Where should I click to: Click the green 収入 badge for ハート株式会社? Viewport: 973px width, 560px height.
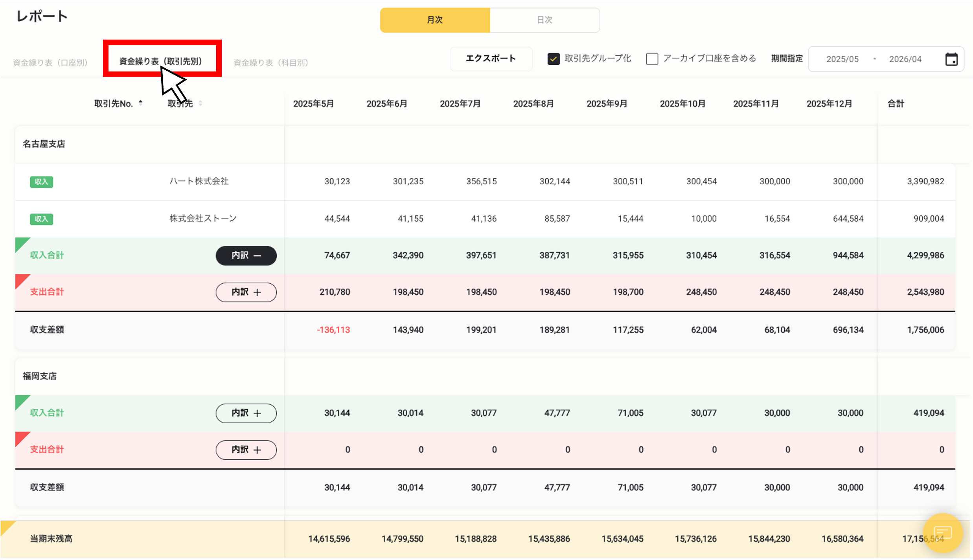pyautogui.click(x=41, y=182)
